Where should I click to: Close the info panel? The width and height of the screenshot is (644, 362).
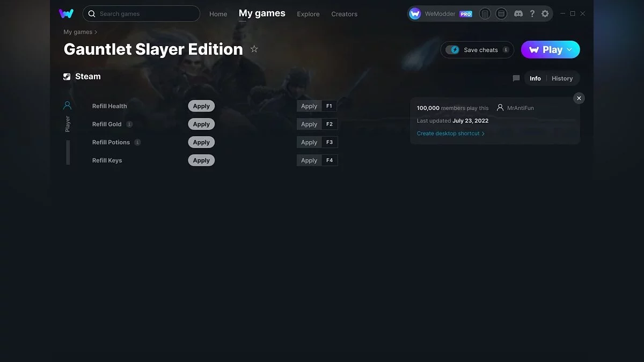click(x=579, y=98)
